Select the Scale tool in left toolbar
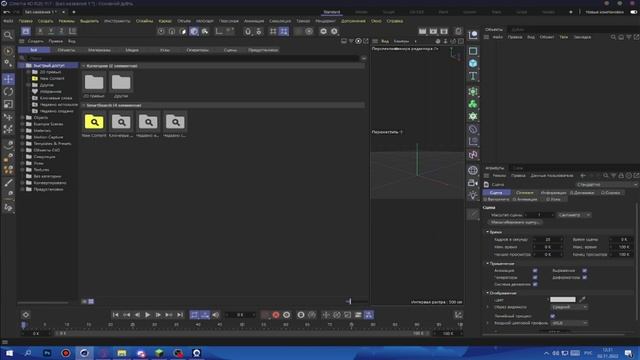The width and height of the screenshot is (640, 360). 8,104
